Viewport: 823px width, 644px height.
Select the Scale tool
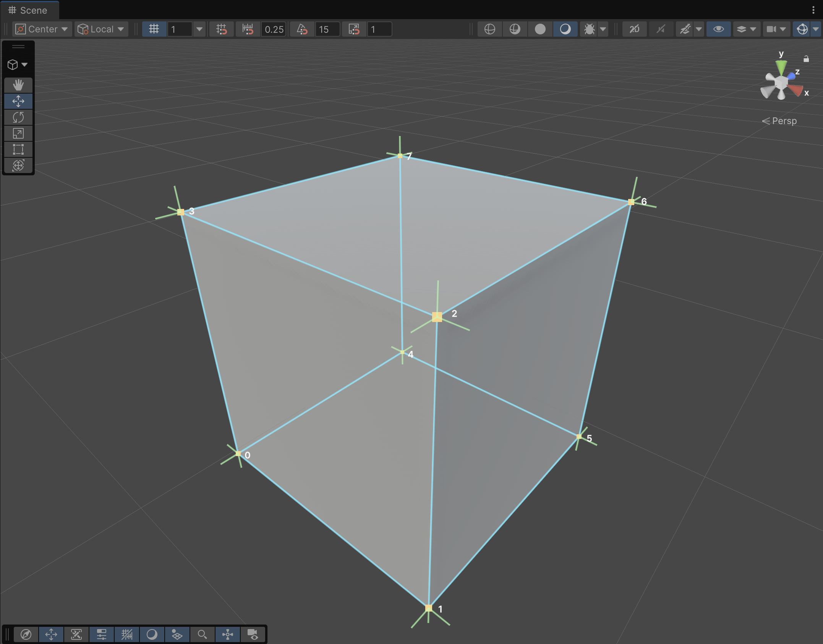click(x=18, y=133)
